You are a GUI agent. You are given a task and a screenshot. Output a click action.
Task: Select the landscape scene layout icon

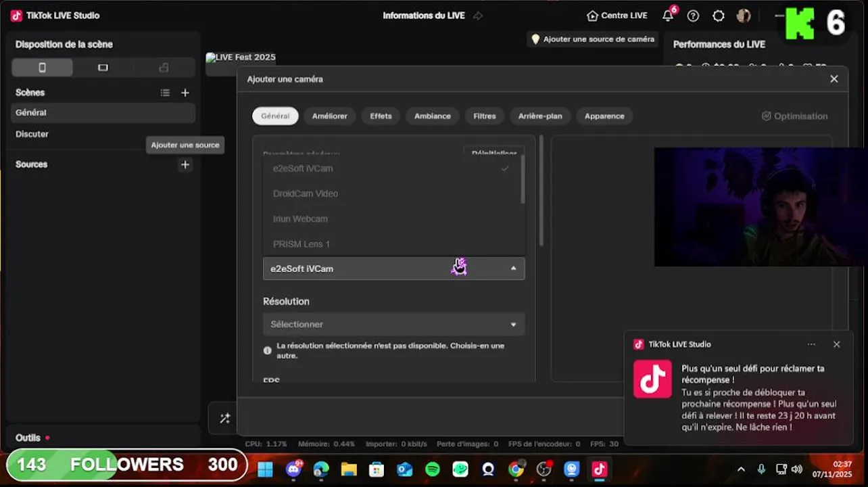click(x=103, y=68)
